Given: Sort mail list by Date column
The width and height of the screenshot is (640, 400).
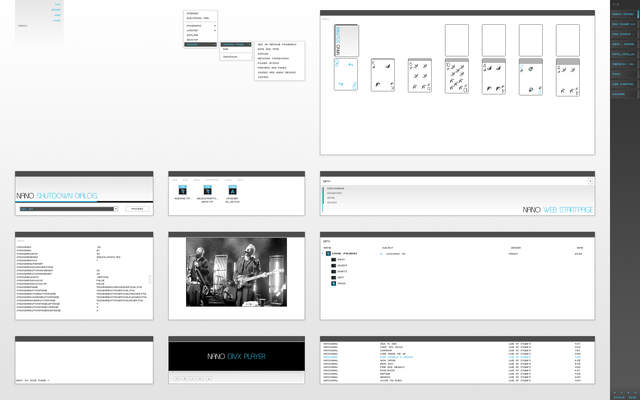Looking at the screenshot, I should [580, 248].
